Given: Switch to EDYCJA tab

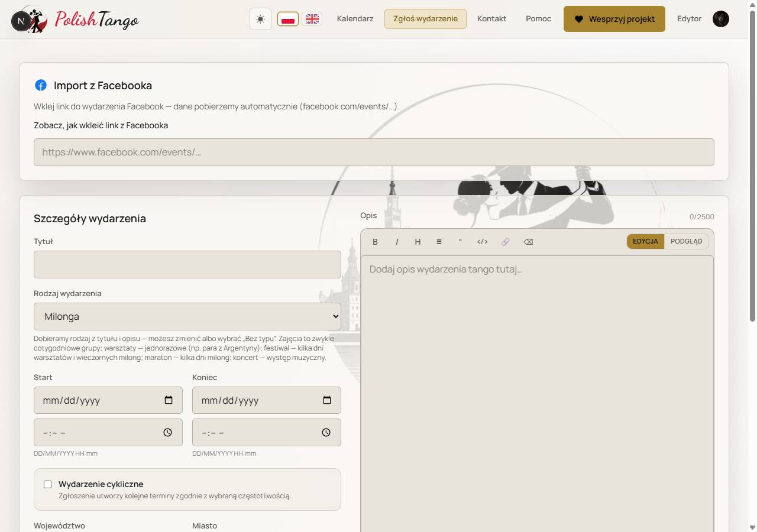Looking at the screenshot, I should (x=645, y=241).
